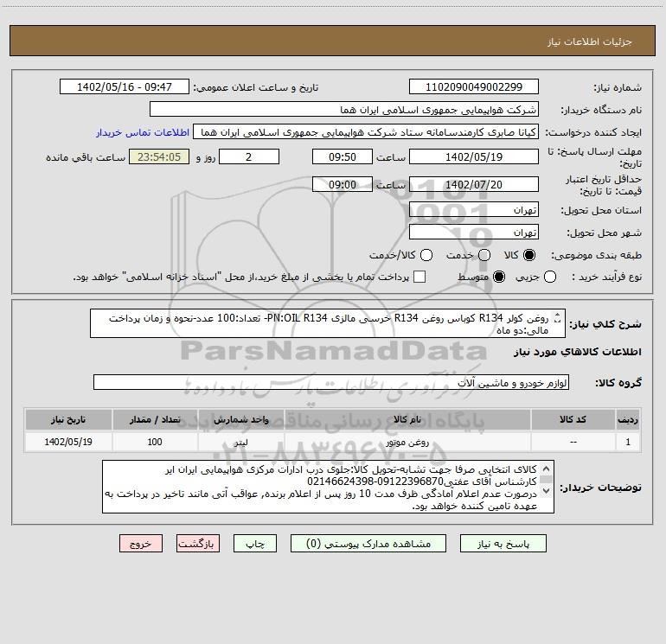Select the کالا/خدمت radio option
Viewport: 666px width, 644px height.
[x=426, y=255]
